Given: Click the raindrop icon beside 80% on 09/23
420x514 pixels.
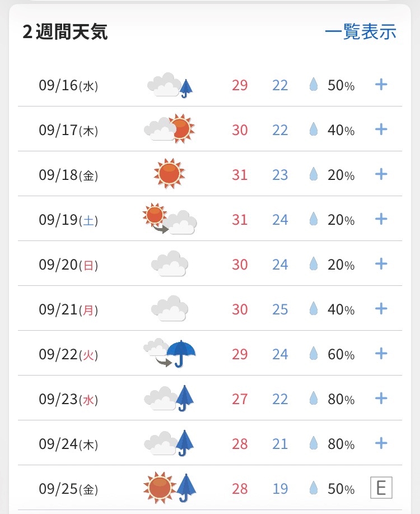Looking at the screenshot, I should [314, 399].
